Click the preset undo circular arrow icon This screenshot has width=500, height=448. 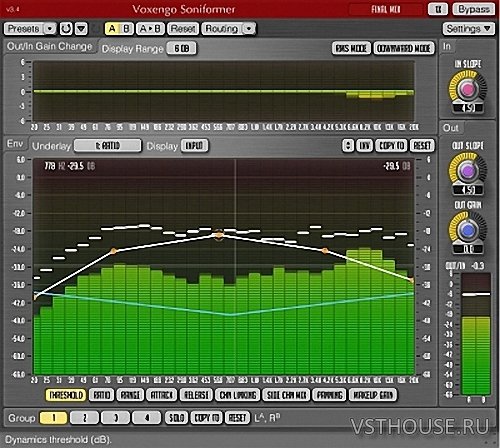66,29
